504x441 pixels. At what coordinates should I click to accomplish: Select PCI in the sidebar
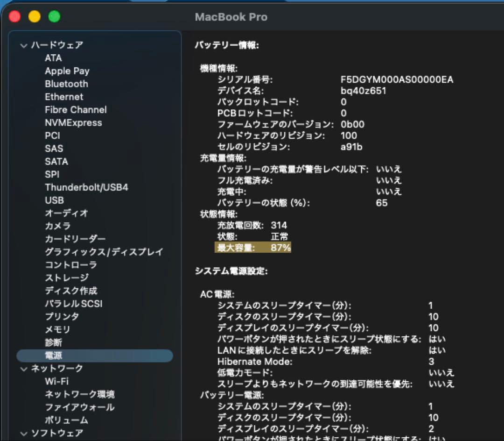click(52, 135)
